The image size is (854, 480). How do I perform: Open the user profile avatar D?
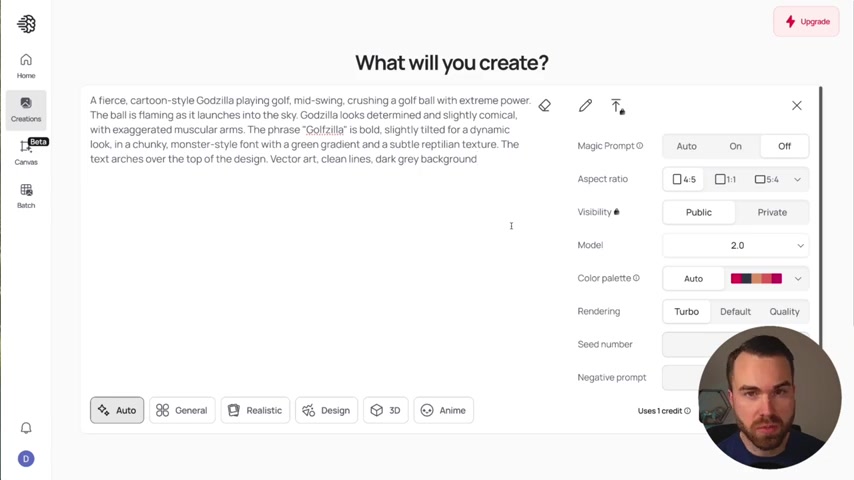[26, 459]
